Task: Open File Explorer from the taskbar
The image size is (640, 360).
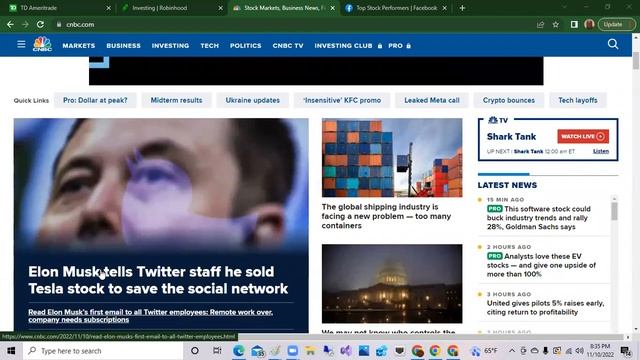Action: tap(310, 351)
